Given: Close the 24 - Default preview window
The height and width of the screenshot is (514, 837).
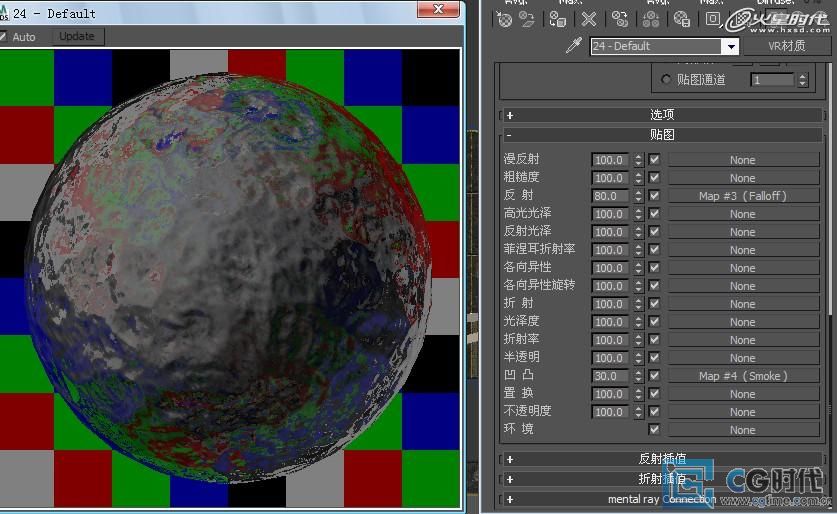Looking at the screenshot, I should tap(438, 9).
